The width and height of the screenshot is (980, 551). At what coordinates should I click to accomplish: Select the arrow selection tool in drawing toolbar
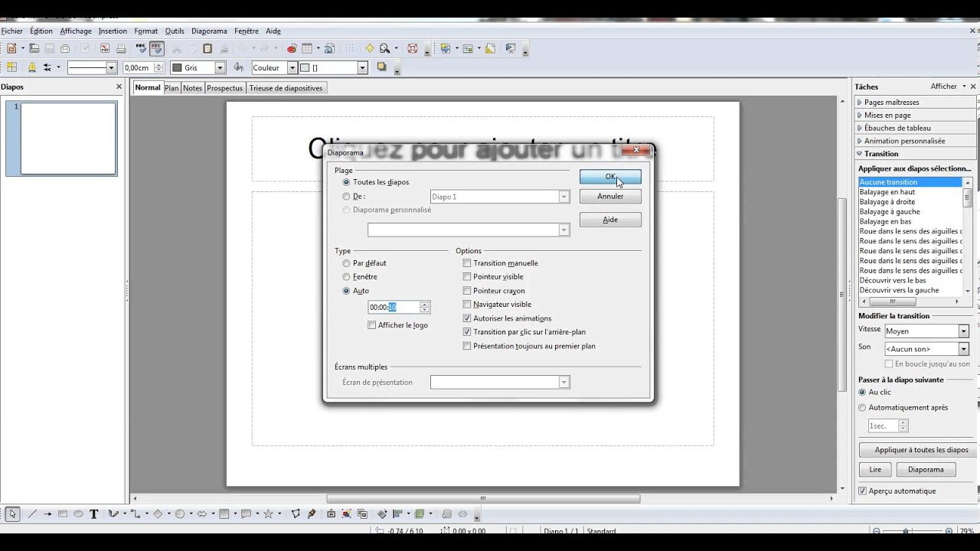coord(12,514)
